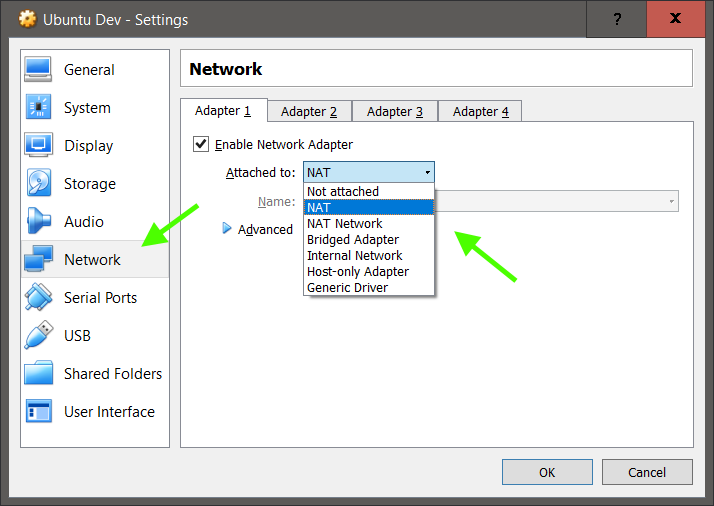This screenshot has height=506, width=714.
Task: Click the USB plug icon
Action: [38, 335]
